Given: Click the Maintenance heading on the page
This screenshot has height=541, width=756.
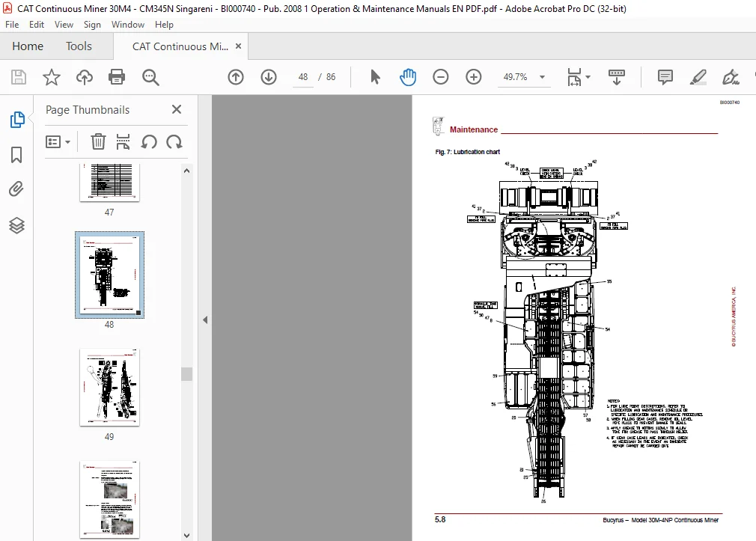Looking at the screenshot, I should click(x=474, y=129).
